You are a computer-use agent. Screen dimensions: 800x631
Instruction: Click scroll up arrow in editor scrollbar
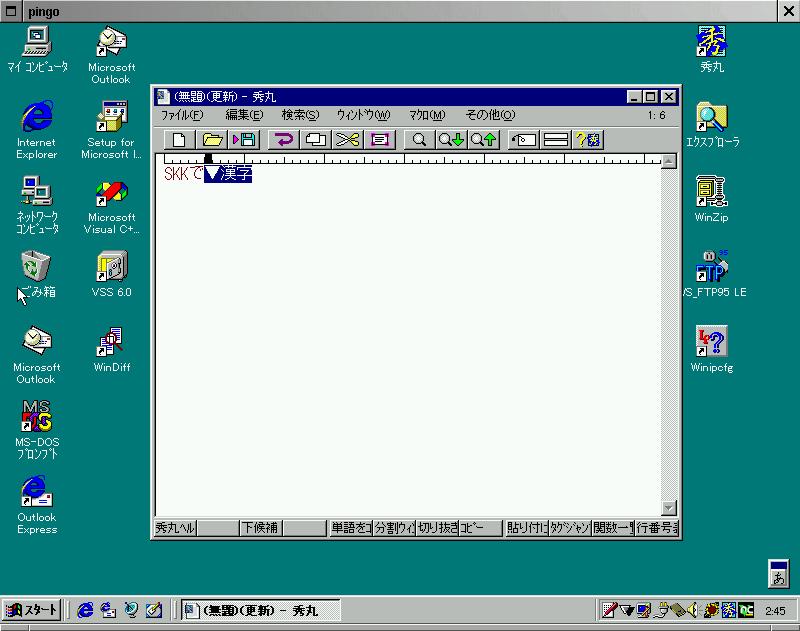click(x=668, y=162)
